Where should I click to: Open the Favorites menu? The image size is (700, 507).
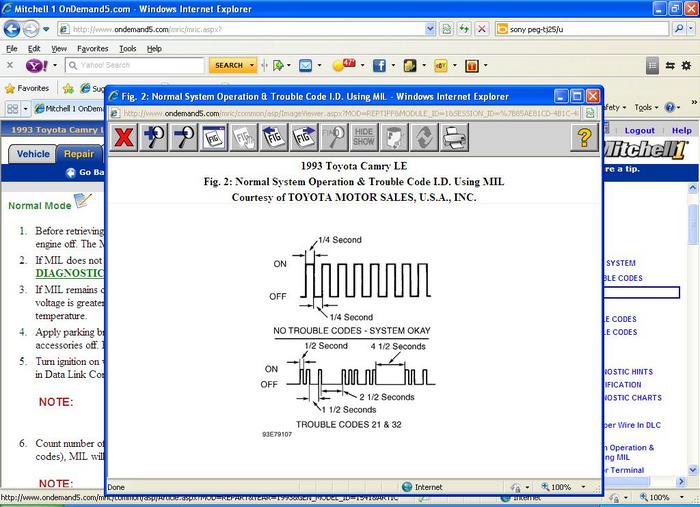tap(92, 49)
